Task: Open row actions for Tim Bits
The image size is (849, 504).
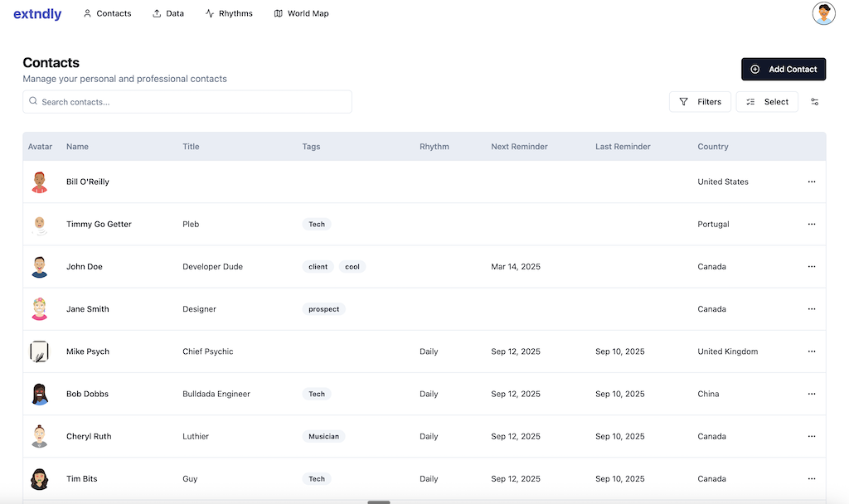Action: [811, 478]
